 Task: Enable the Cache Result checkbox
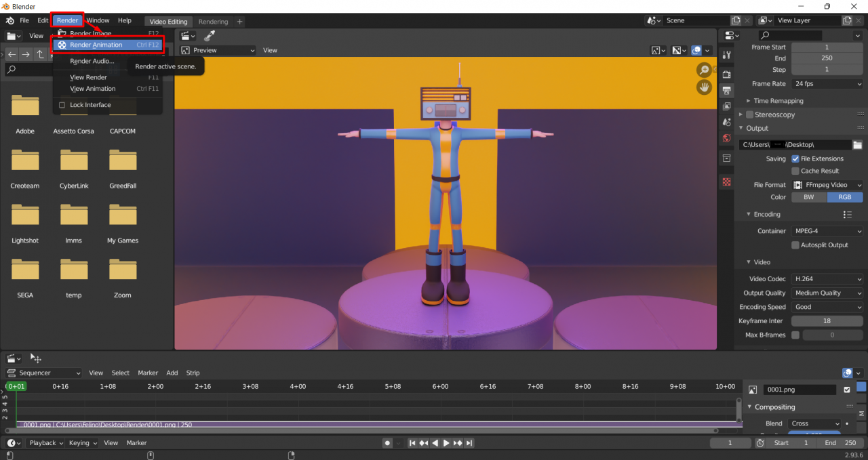point(795,171)
